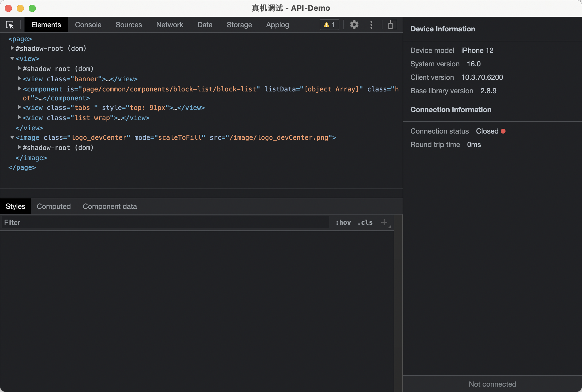Click the styles pane vertical scrollbar
Image resolution: width=582 pixels, height=392 pixels.
[x=398, y=303]
